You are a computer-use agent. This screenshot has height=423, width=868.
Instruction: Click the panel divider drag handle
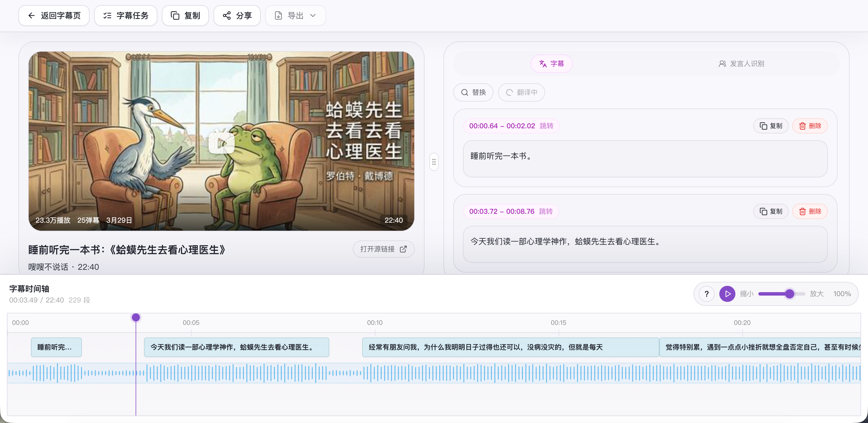tap(434, 162)
